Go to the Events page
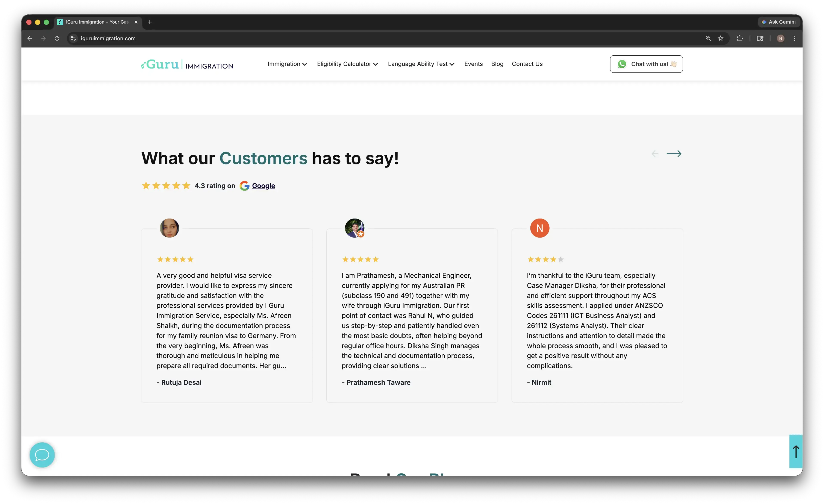The image size is (824, 504). (x=473, y=64)
